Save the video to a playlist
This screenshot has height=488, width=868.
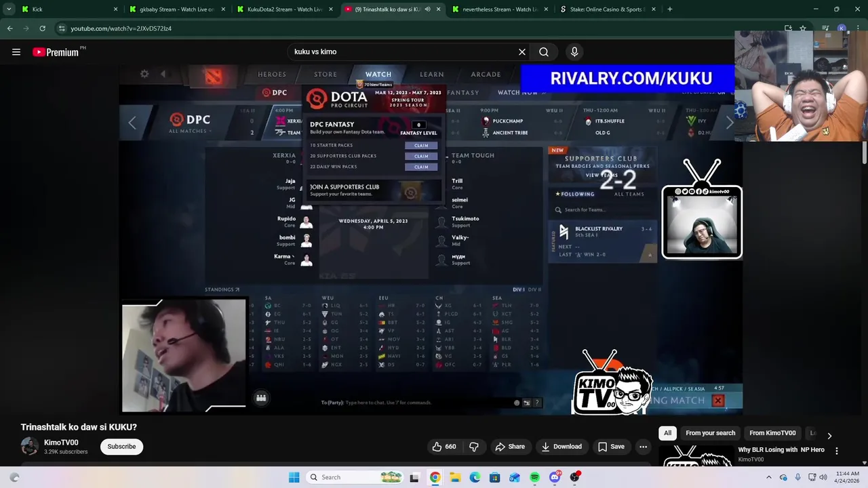click(x=611, y=447)
